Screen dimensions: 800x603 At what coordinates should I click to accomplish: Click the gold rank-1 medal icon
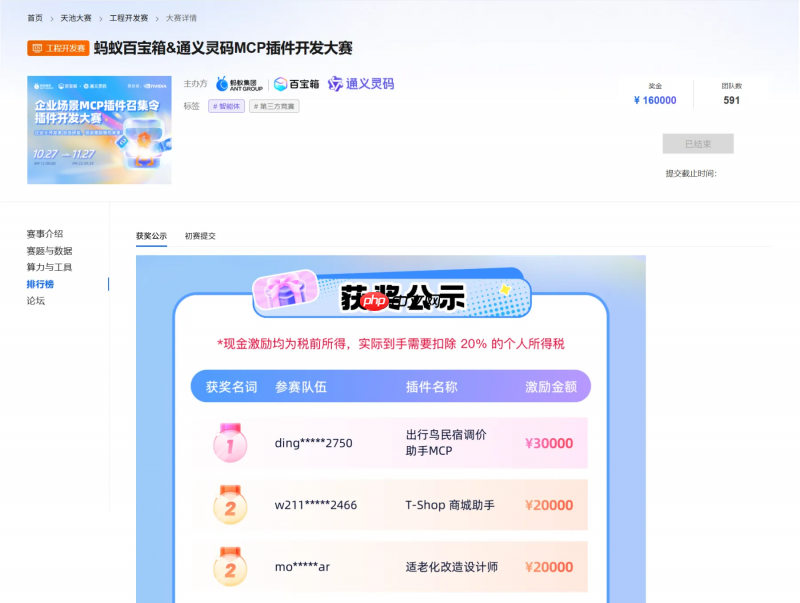(228, 444)
